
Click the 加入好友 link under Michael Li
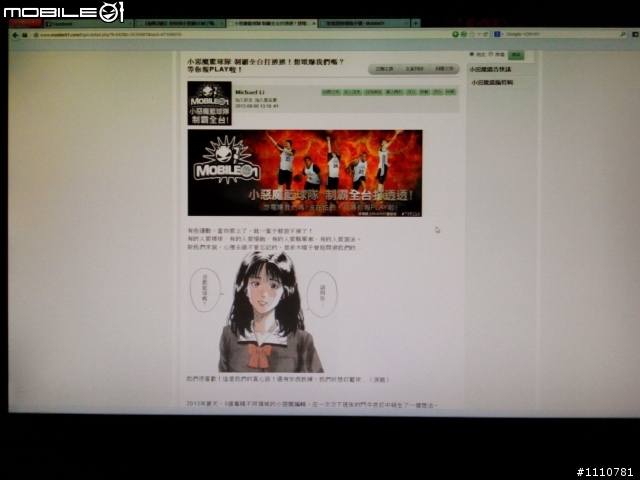coord(244,100)
